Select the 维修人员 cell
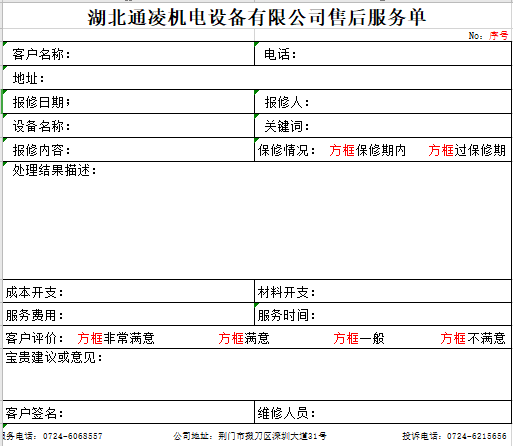This screenshot has height=446, width=513. click(383, 413)
